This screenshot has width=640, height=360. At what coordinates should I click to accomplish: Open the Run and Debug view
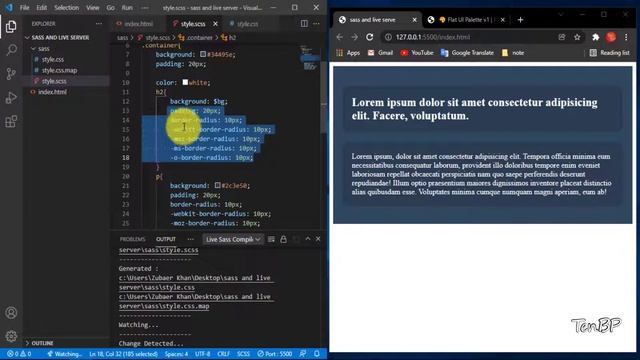(11, 97)
